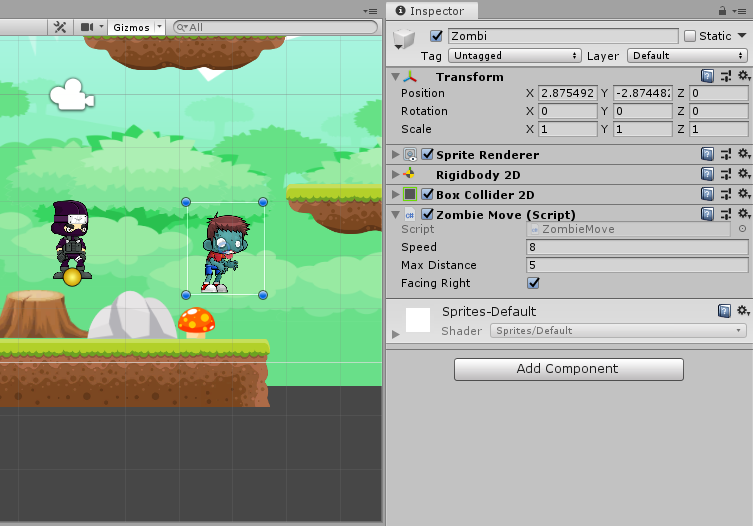Open the Transform component help reference
753x526 pixels.
click(707, 76)
